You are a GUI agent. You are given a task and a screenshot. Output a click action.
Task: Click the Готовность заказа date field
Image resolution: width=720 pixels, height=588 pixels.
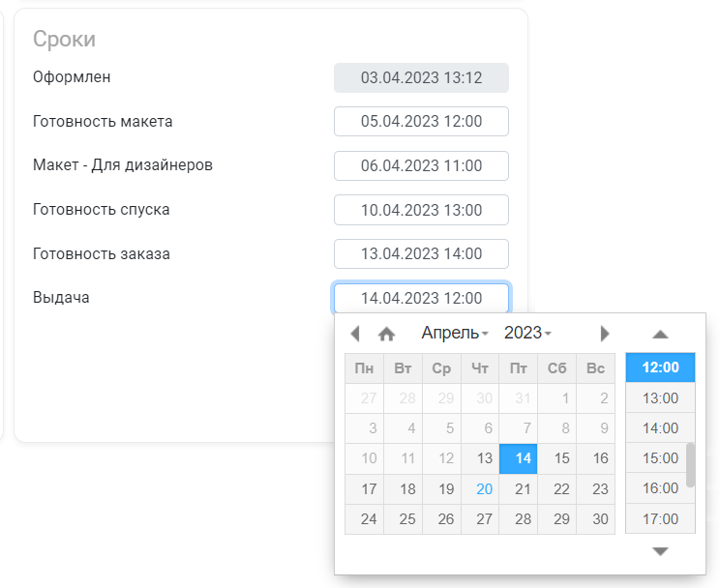tap(421, 253)
